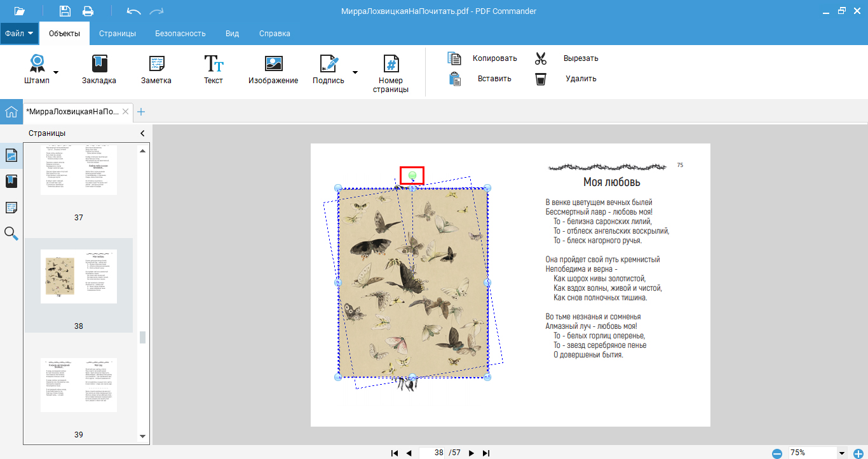Screen dimensions: 868x459
Task: Switch to the Объекты ribbon tab
Action: point(64,34)
